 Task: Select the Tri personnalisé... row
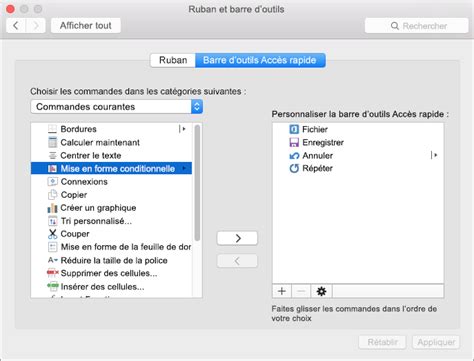(111, 221)
